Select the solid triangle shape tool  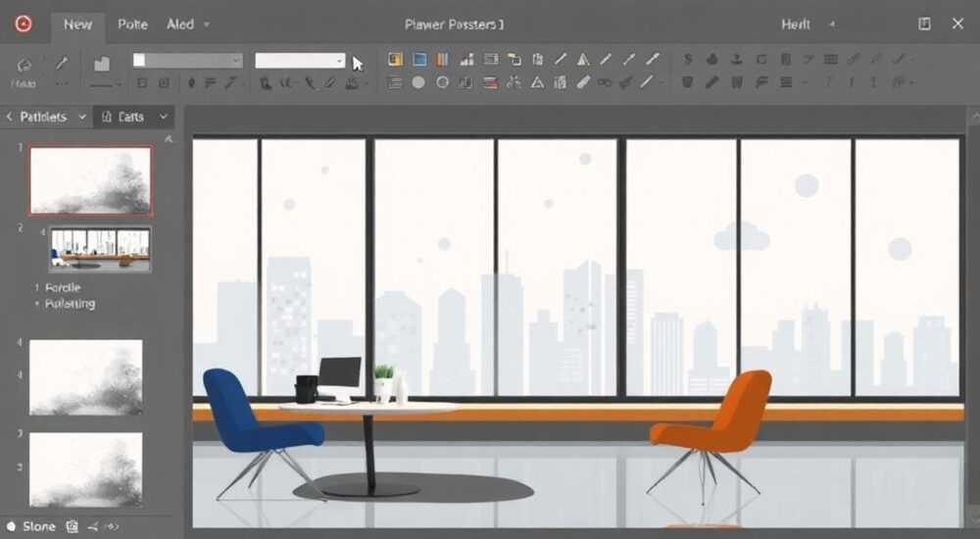pos(583,60)
